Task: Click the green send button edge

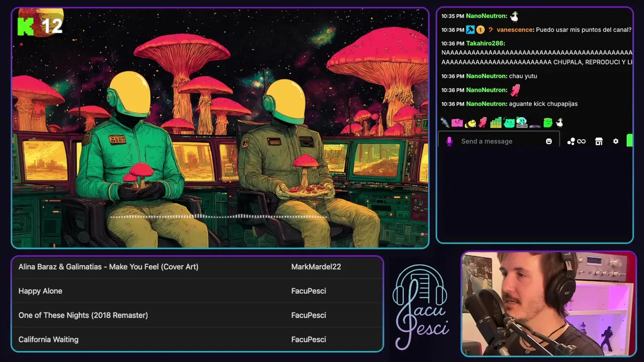Action: point(629,140)
